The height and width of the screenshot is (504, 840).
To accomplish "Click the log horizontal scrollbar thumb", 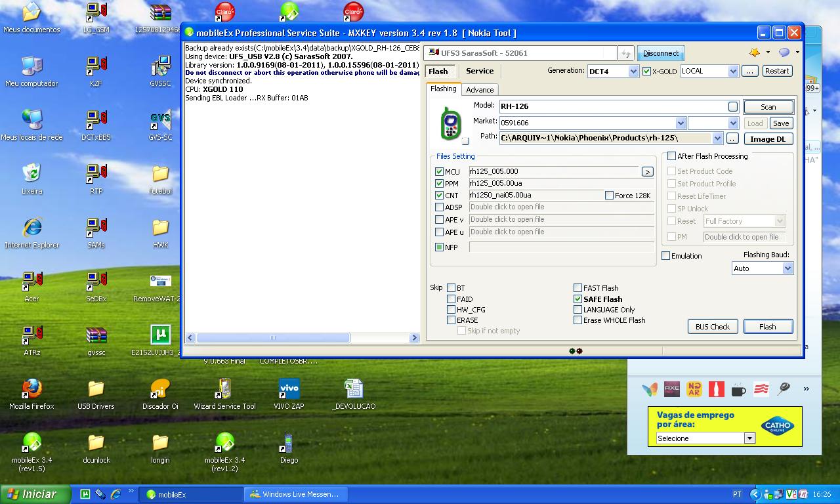I will (273, 337).
